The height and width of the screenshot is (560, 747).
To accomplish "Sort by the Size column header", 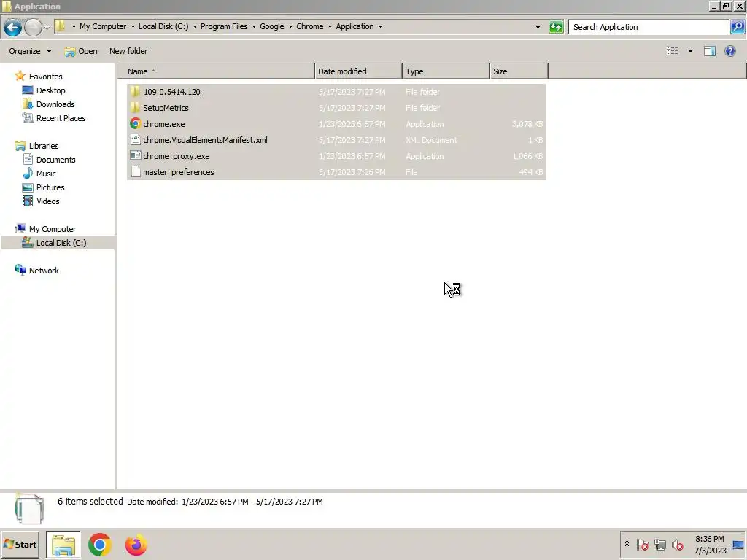I will click(519, 71).
